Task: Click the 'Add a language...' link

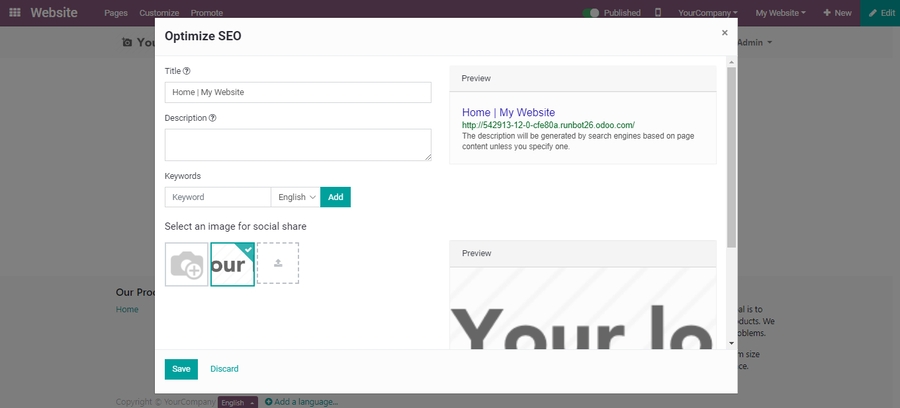Action: pyautogui.click(x=301, y=402)
